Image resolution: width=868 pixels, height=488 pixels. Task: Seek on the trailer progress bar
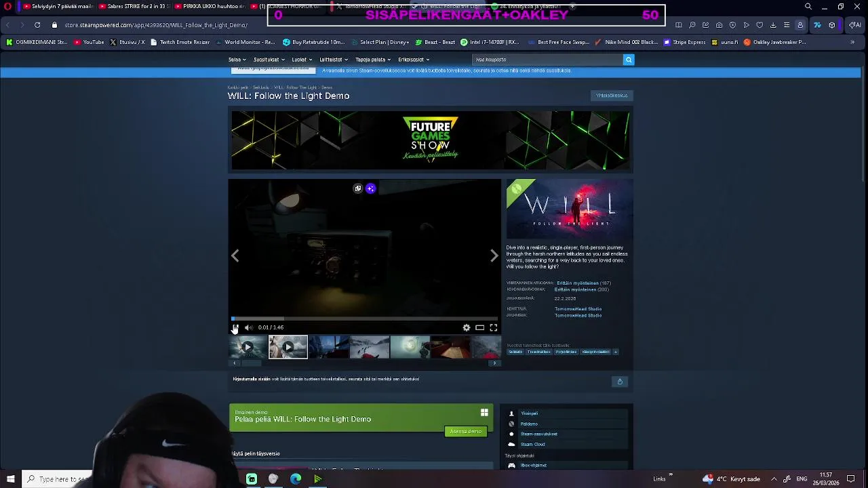(x=365, y=319)
